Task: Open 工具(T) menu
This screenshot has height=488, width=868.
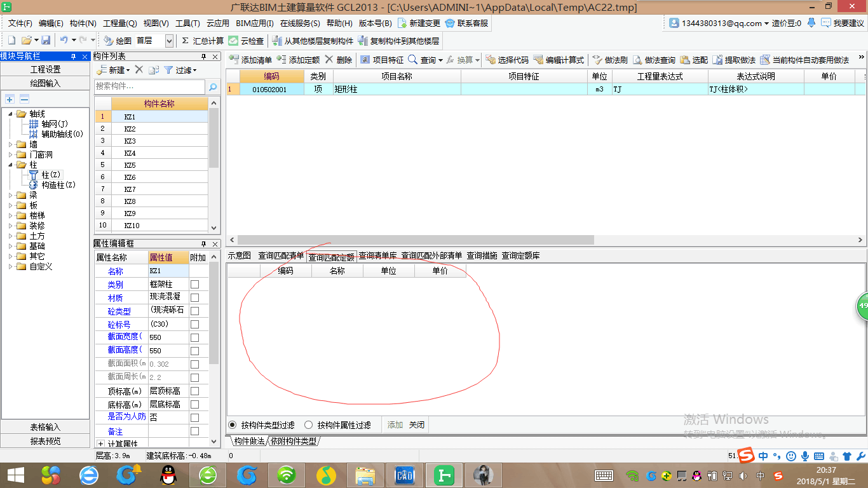Action: click(x=187, y=23)
